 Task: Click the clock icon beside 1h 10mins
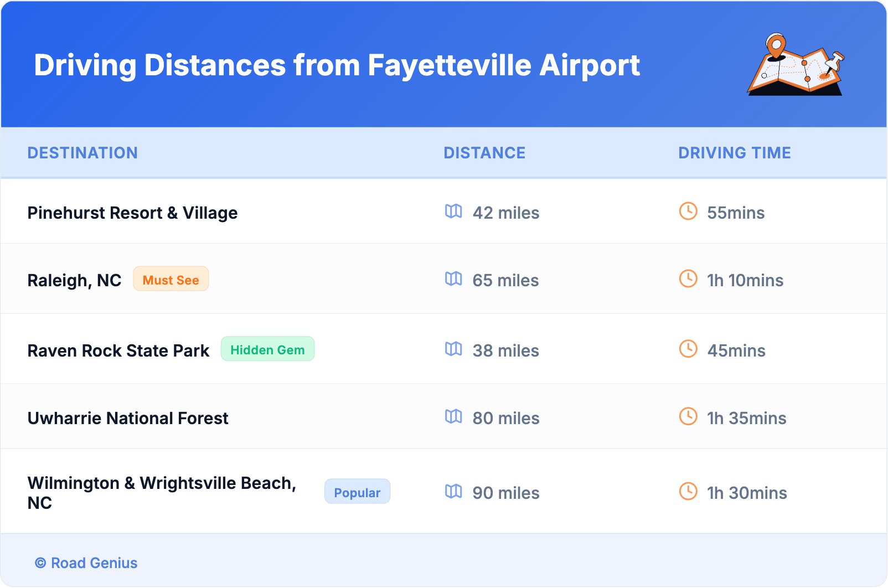click(x=688, y=279)
